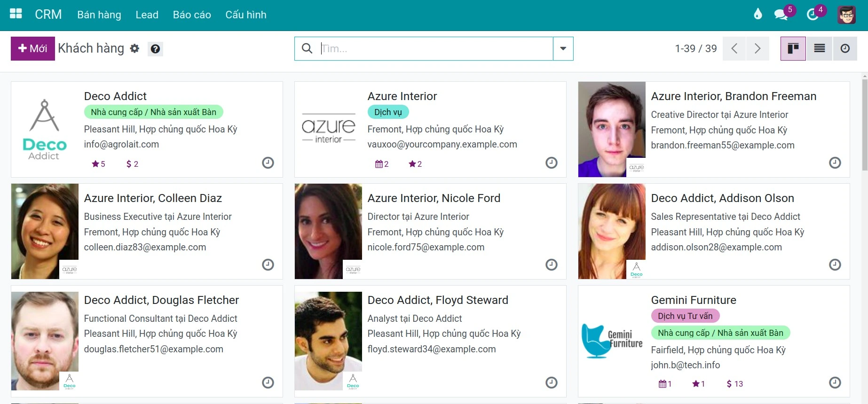Open the gear settings next to Khách hàng
The height and width of the screenshot is (404, 868).
[x=135, y=48]
